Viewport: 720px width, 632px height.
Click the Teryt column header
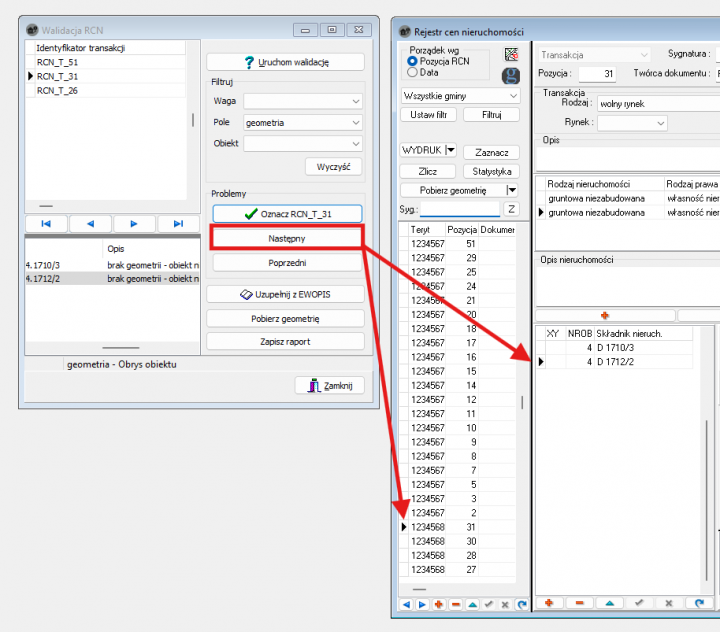click(x=427, y=230)
